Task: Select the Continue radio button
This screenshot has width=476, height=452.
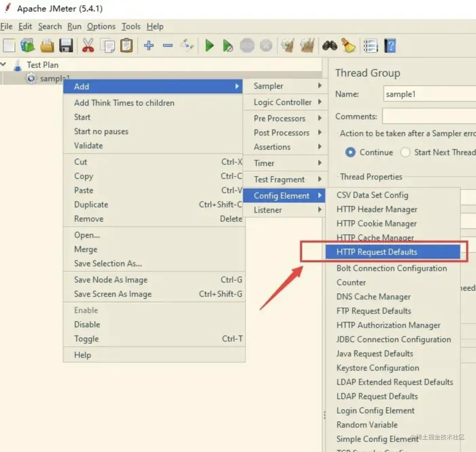Action: (351, 152)
